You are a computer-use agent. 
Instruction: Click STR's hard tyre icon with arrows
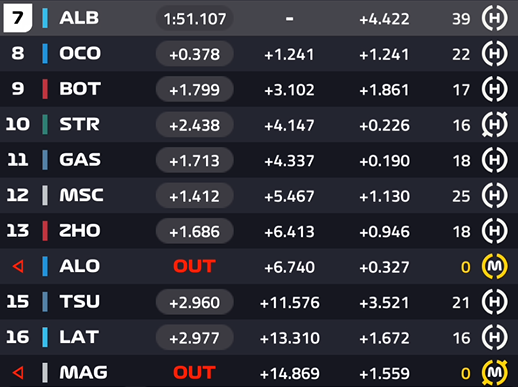click(x=494, y=125)
